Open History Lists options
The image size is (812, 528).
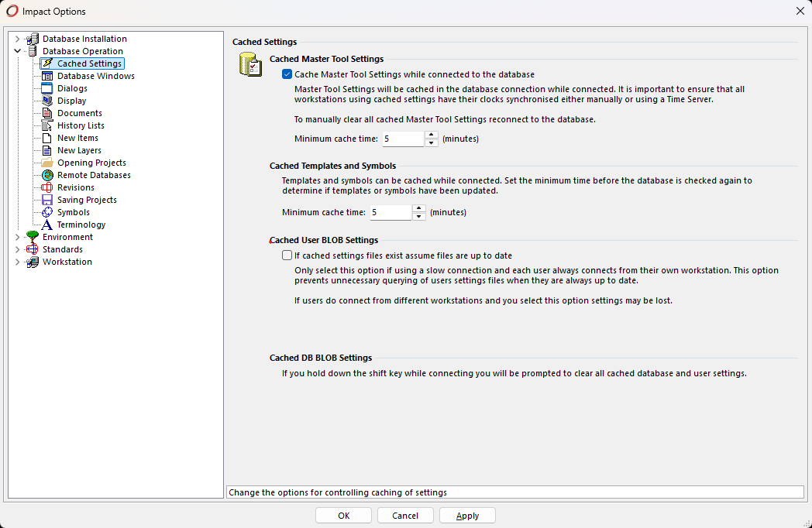pyautogui.click(x=81, y=125)
